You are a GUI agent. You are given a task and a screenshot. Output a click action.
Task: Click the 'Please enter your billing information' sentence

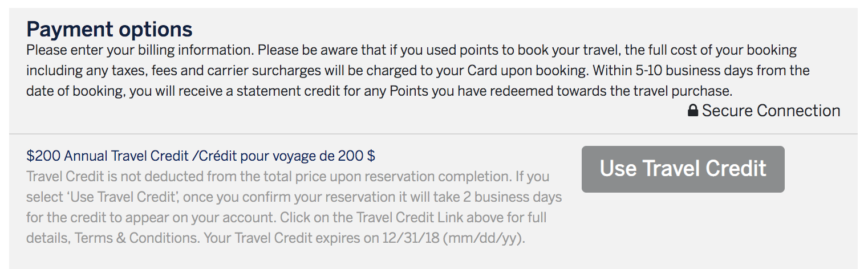coord(140,50)
